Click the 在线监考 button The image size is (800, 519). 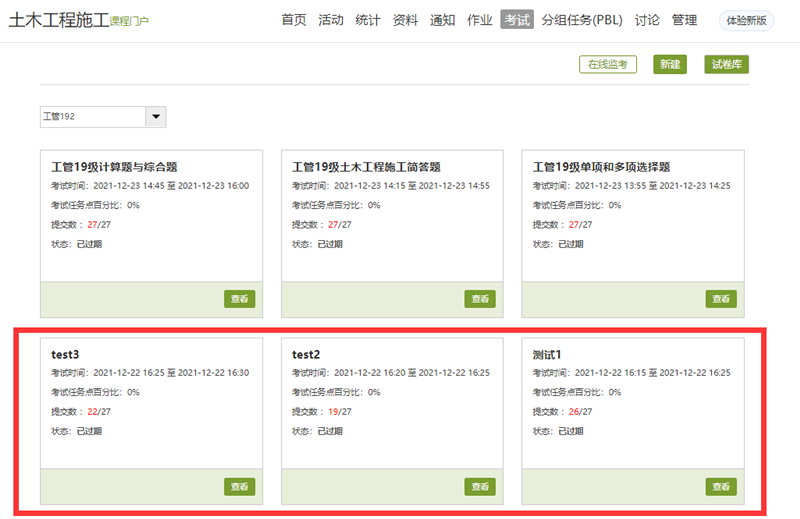(x=608, y=65)
